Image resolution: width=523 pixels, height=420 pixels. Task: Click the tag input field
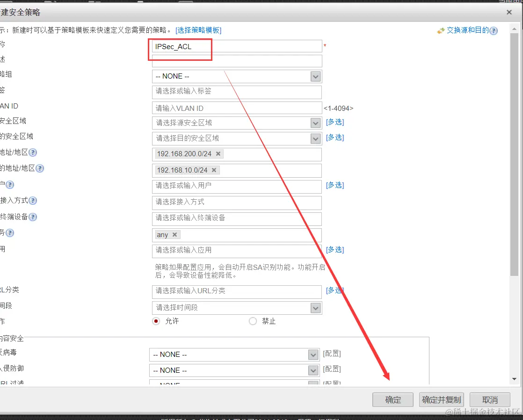point(237,92)
